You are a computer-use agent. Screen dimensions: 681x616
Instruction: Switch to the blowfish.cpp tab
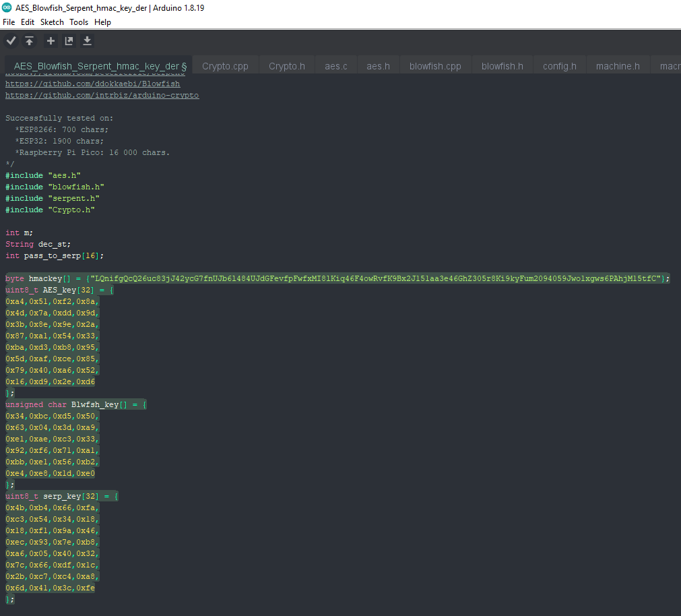[435, 66]
